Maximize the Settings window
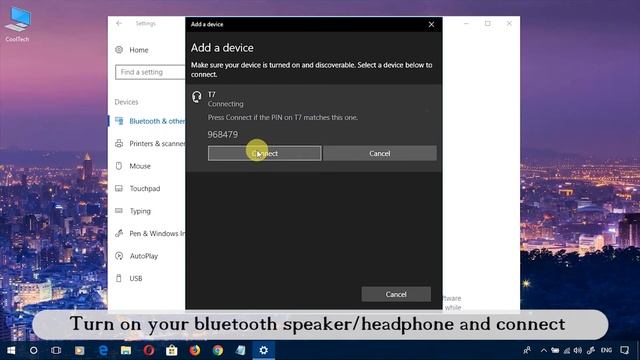Screen dimensions: 640x360 click(x=487, y=24)
